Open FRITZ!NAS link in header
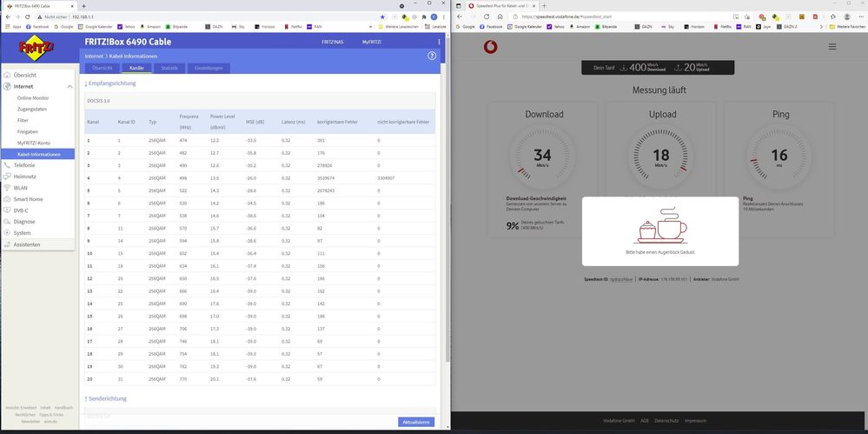This screenshot has width=868, height=434. 333,42
